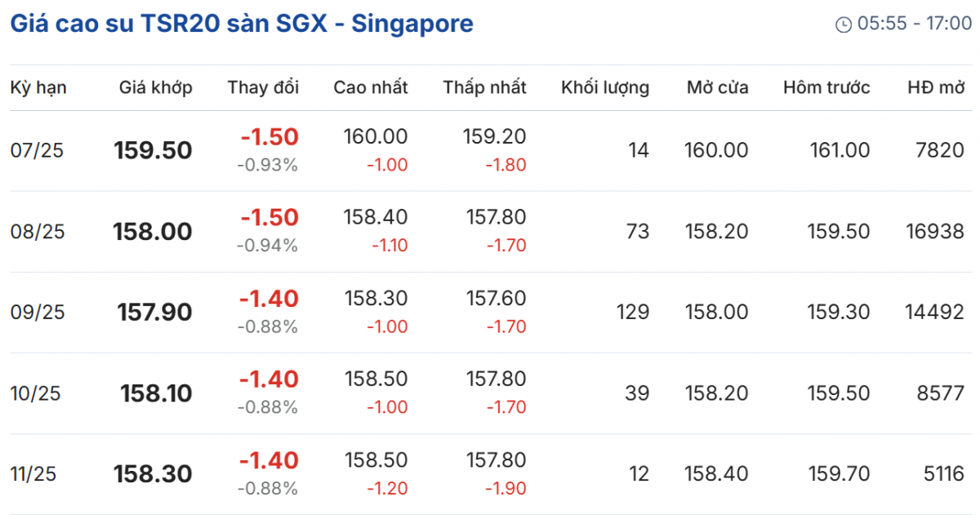Click the 'Mở cửa' column header

[x=717, y=88]
